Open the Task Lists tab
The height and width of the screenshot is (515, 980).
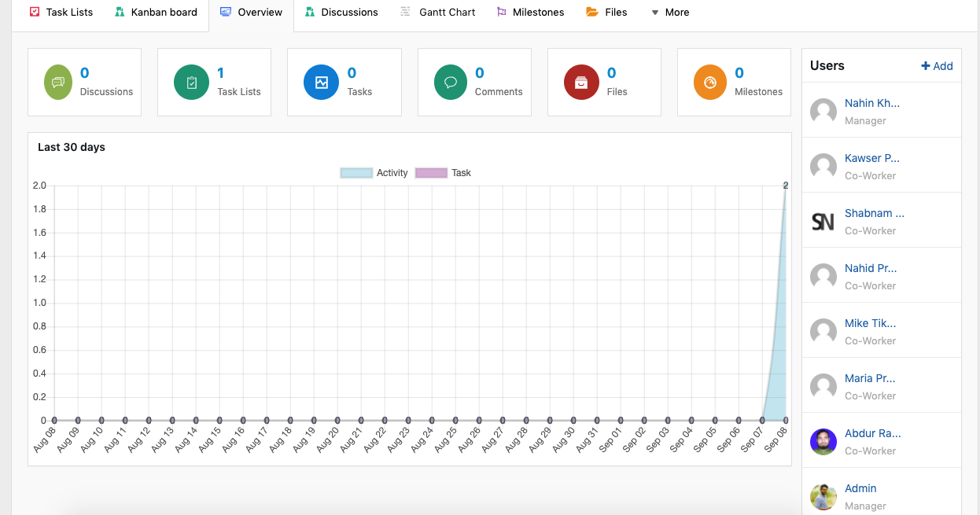pos(61,12)
